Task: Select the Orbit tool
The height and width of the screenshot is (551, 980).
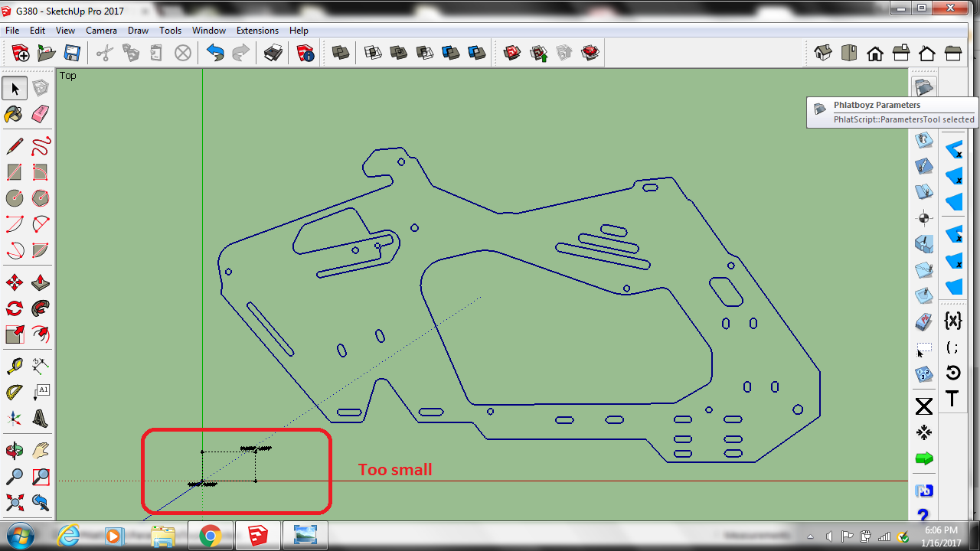Action: point(14,449)
